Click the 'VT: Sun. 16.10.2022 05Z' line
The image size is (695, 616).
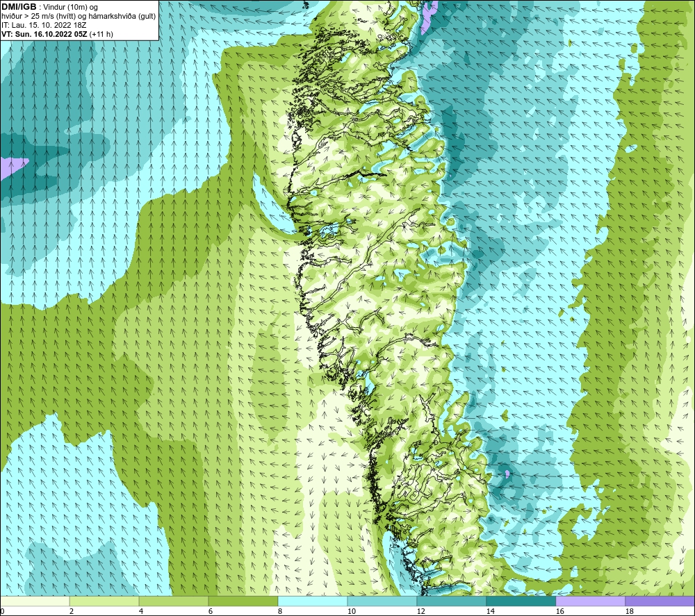point(44,34)
